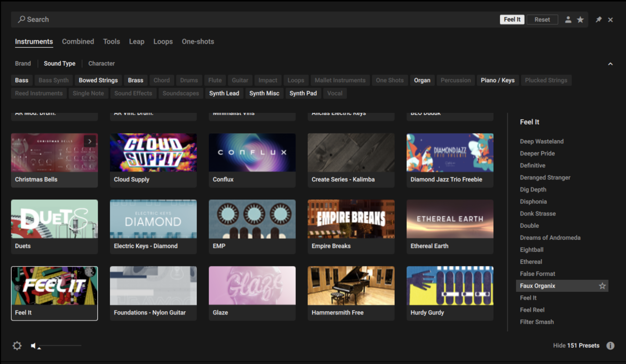Enable the Bowed Strings filter tag
Image resolution: width=626 pixels, height=364 pixels.
(98, 80)
